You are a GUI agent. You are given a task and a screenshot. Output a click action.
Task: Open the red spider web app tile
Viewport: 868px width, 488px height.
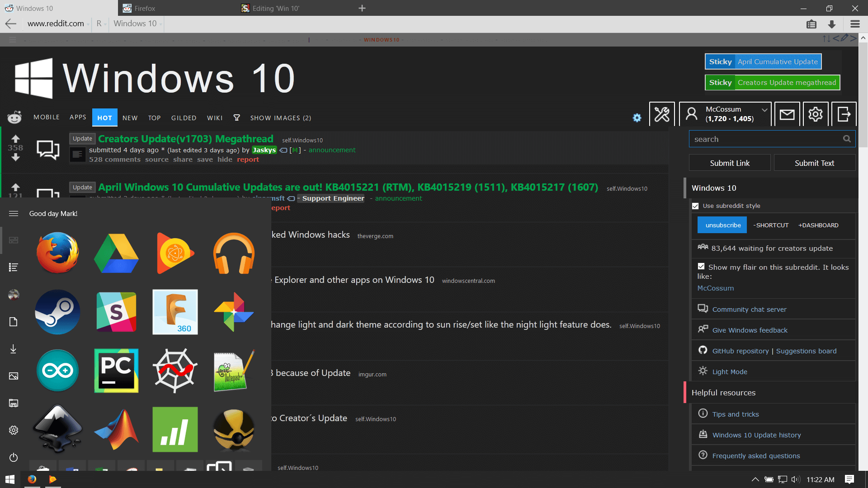[x=175, y=371]
